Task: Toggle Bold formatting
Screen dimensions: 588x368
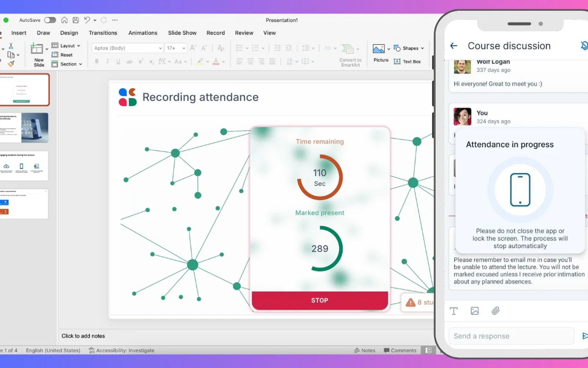Action: pos(97,61)
